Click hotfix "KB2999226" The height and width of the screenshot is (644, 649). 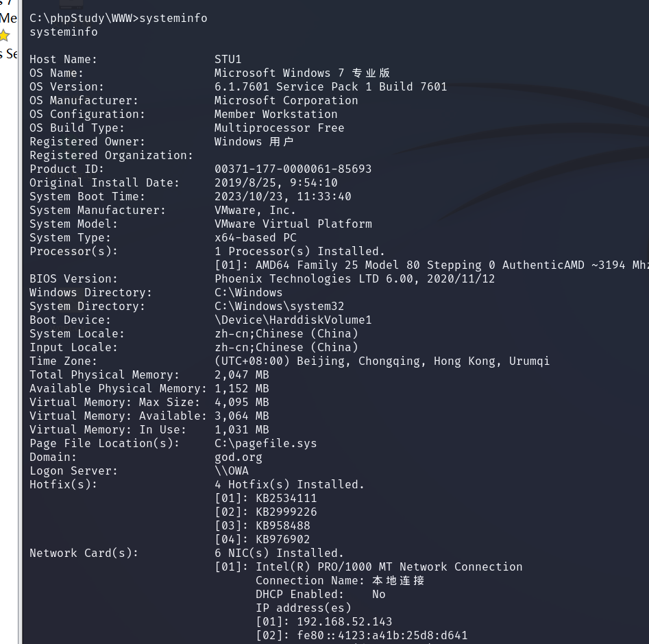(286, 512)
